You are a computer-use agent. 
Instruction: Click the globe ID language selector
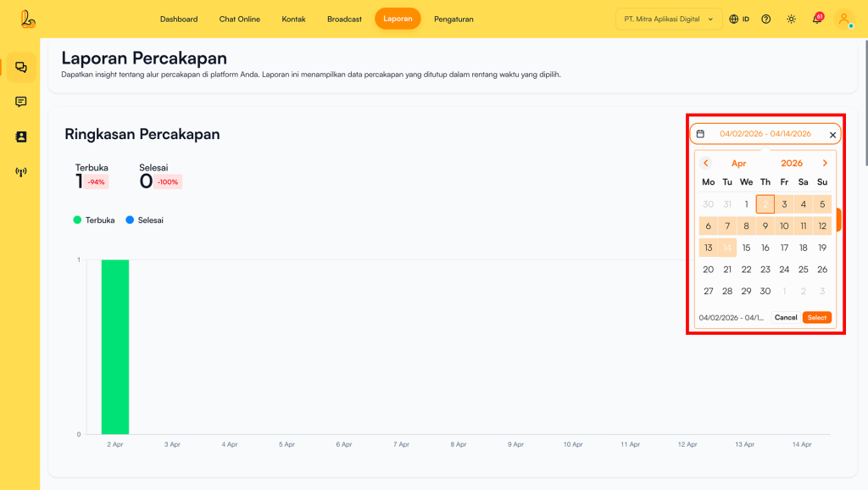tap(739, 19)
